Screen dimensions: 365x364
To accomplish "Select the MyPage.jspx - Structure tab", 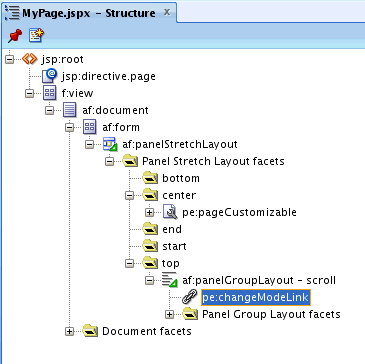I will 88,13.
